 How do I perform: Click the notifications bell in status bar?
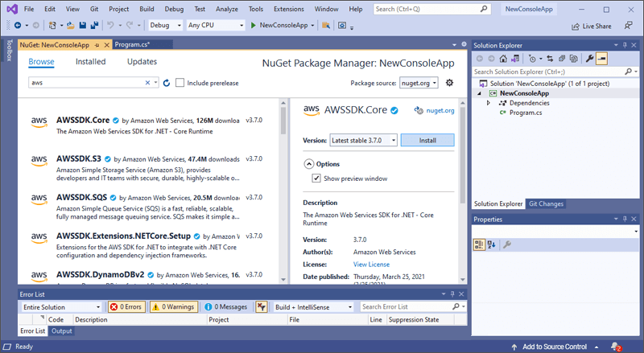(x=616, y=347)
